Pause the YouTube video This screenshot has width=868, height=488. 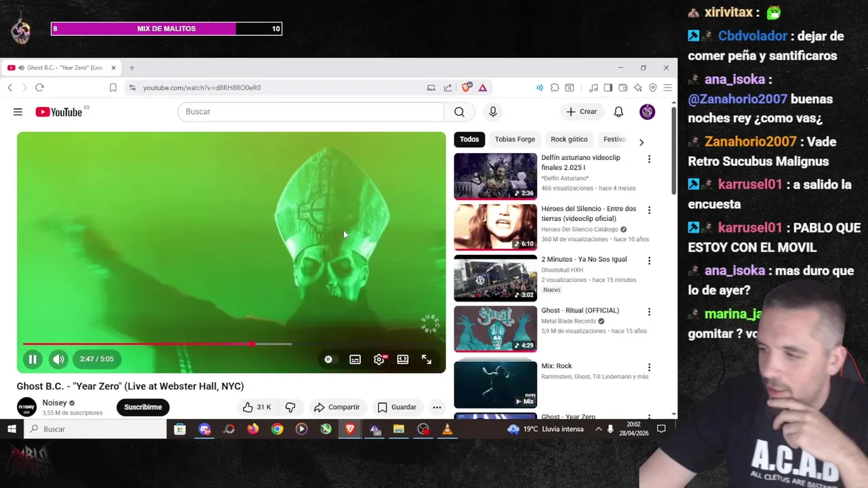click(32, 359)
